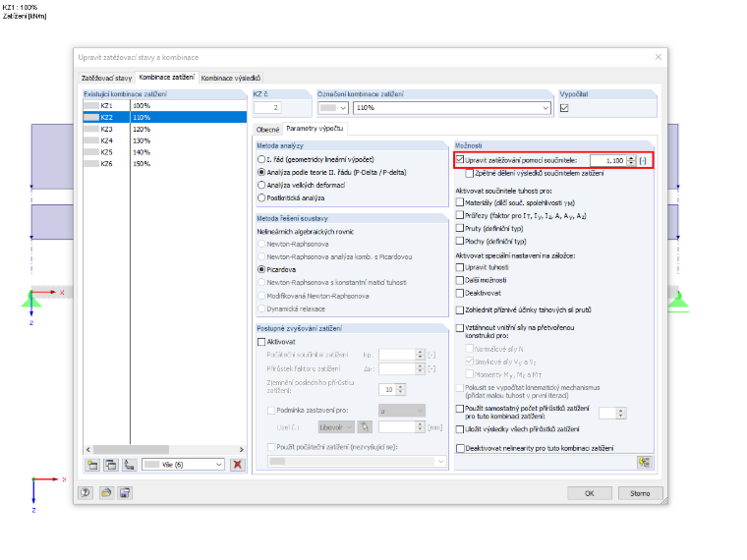Open the Podmínka zastavení 'u' dropdown
747x560 pixels.
420,411
